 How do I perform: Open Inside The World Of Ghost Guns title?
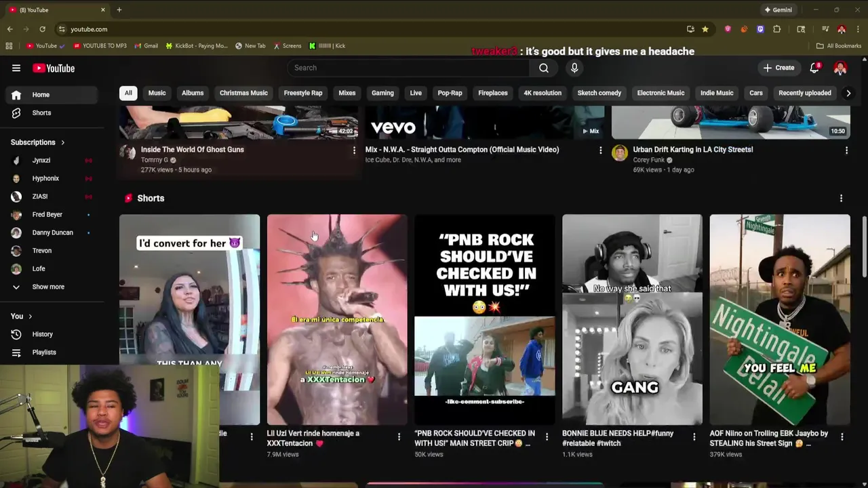tap(193, 150)
